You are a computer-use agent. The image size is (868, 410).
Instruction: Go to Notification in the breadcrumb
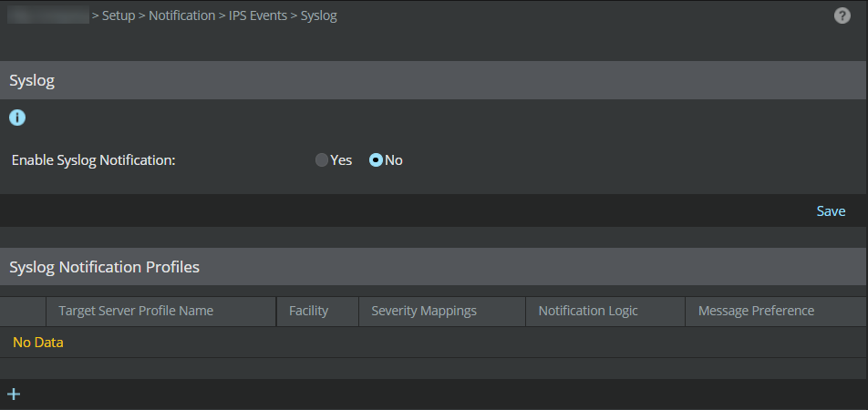[x=181, y=15]
